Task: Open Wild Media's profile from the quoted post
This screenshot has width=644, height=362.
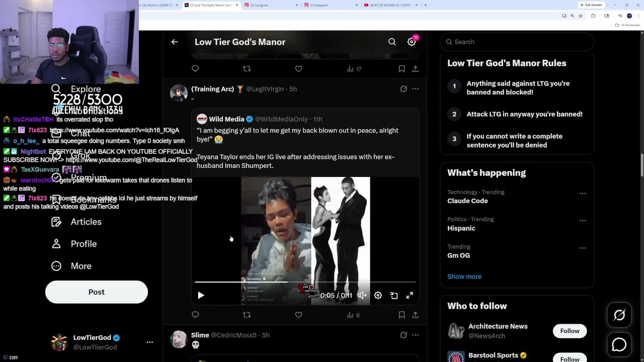Action: pos(226,119)
